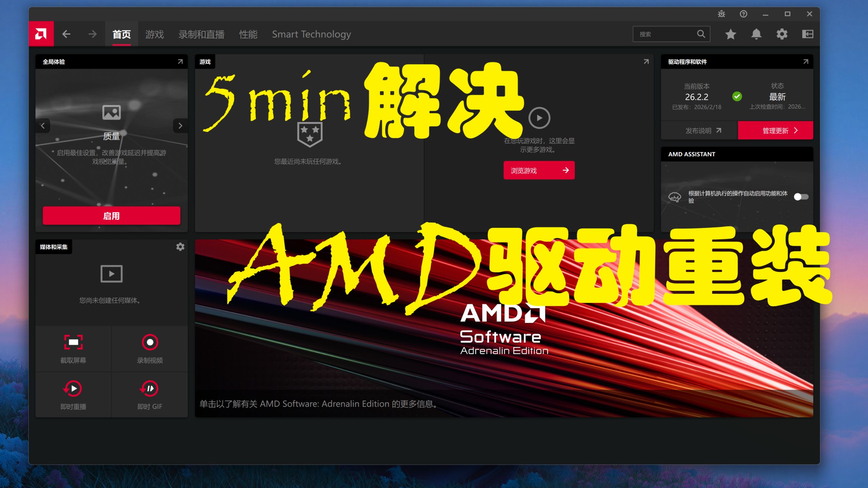Open the 录制和直播 tab
The height and width of the screenshot is (488, 868).
tap(201, 34)
